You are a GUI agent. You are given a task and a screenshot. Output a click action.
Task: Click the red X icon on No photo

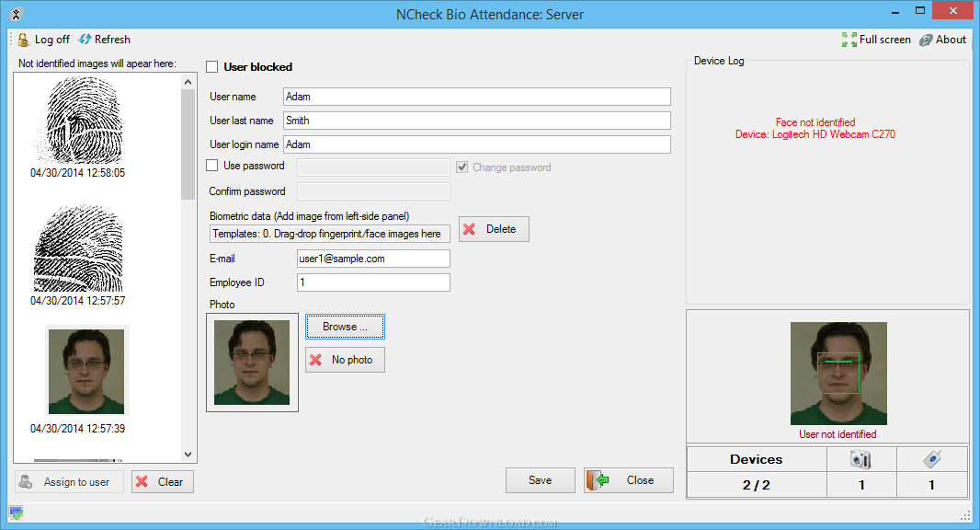click(316, 360)
